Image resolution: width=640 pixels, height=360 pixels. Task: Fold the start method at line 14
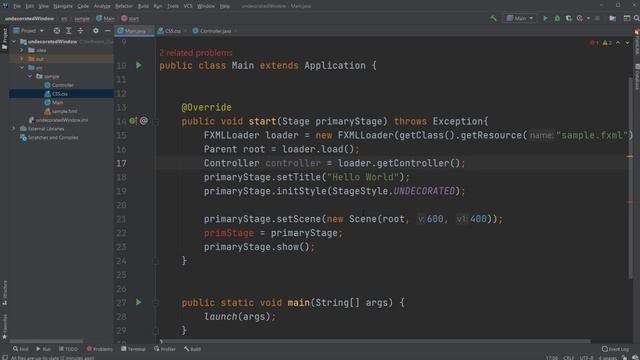click(156, 121)
